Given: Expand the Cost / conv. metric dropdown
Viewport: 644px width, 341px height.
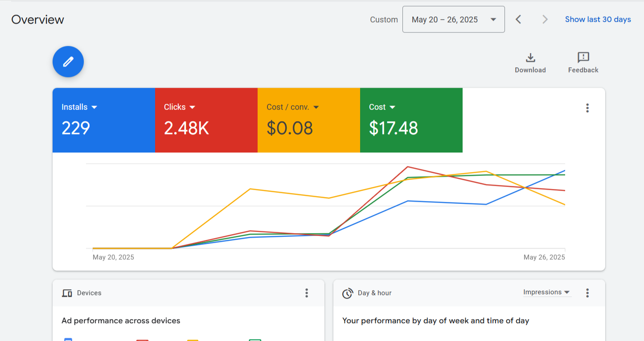Looking at the screenshot, I should click(x=316, y=107).
